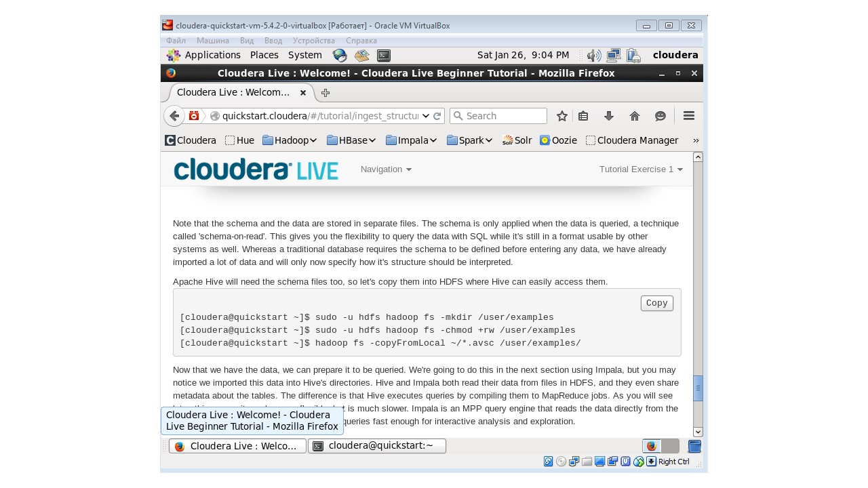The height and width of the screenshot is (488, 868).
Task: Expand the Impala bookmarks folder
Action: [412, 140]
